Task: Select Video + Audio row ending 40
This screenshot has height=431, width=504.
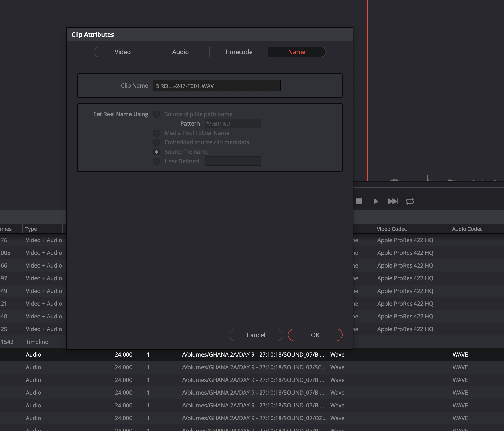Action: 33,316
